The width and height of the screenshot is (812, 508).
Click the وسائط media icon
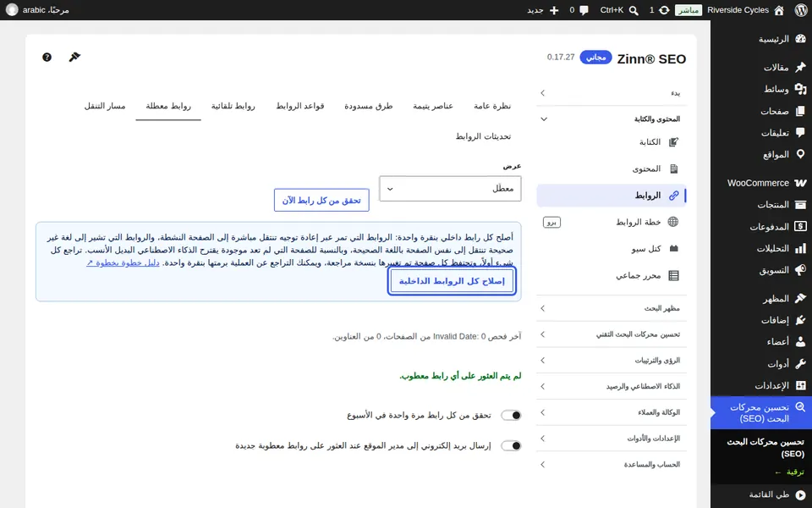pos(801,89)
